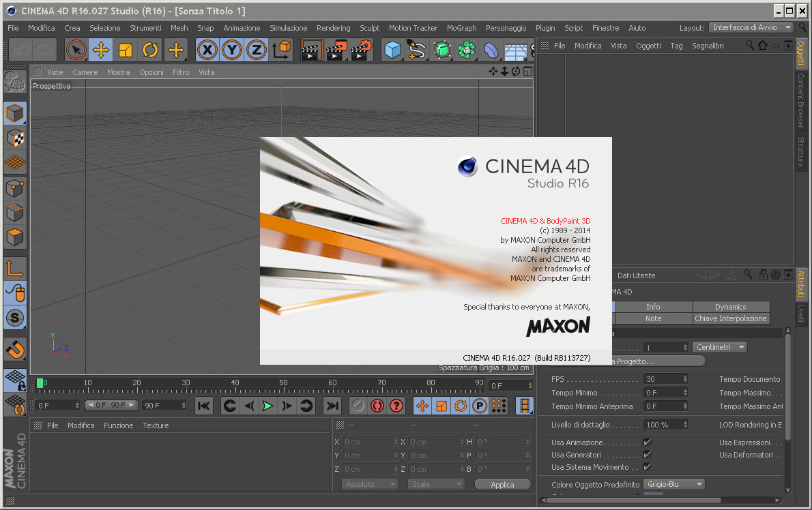
Task: Select Edges mode icon
Action: 15,213
